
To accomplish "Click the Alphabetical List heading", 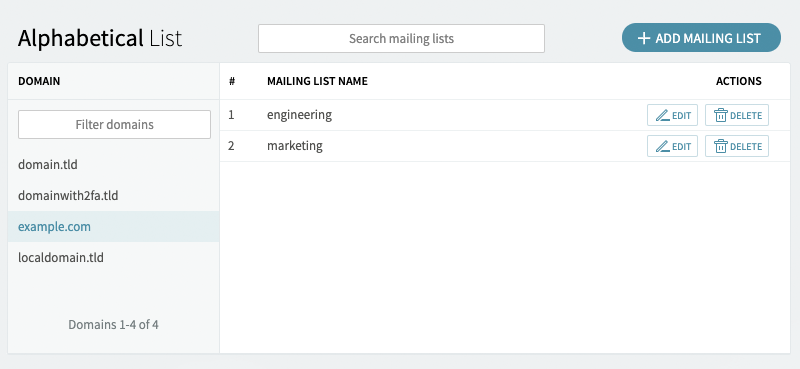I will click(100, 39).
